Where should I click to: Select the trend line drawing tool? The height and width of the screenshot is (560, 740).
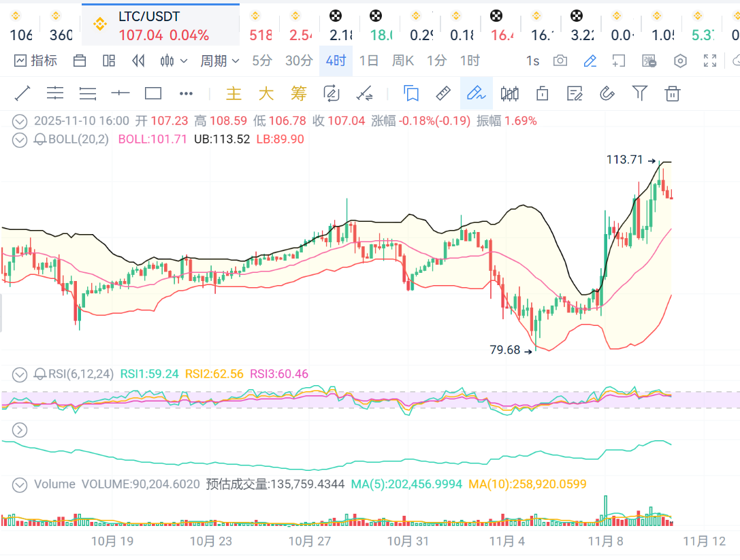[22, 93]
